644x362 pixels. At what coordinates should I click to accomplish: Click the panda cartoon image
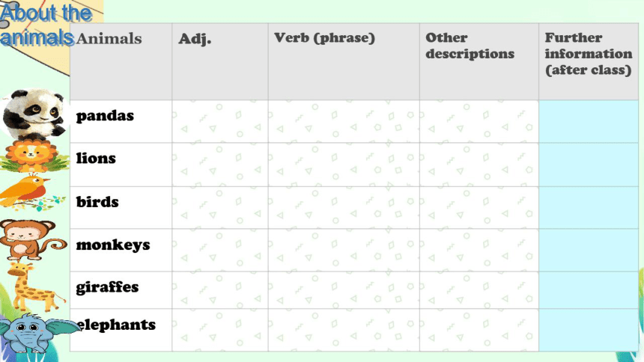(34, 114)
